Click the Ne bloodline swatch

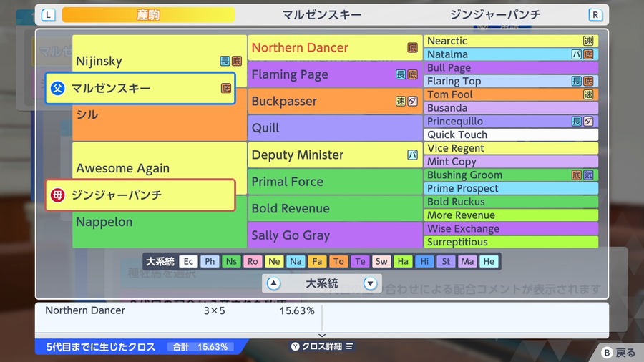coord(274,261)
